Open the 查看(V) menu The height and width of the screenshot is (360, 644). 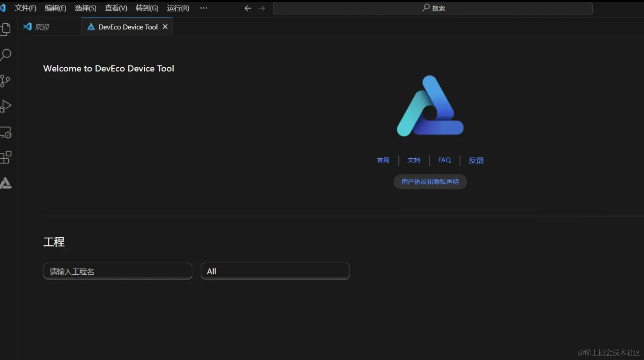click(x=116, y=8)
